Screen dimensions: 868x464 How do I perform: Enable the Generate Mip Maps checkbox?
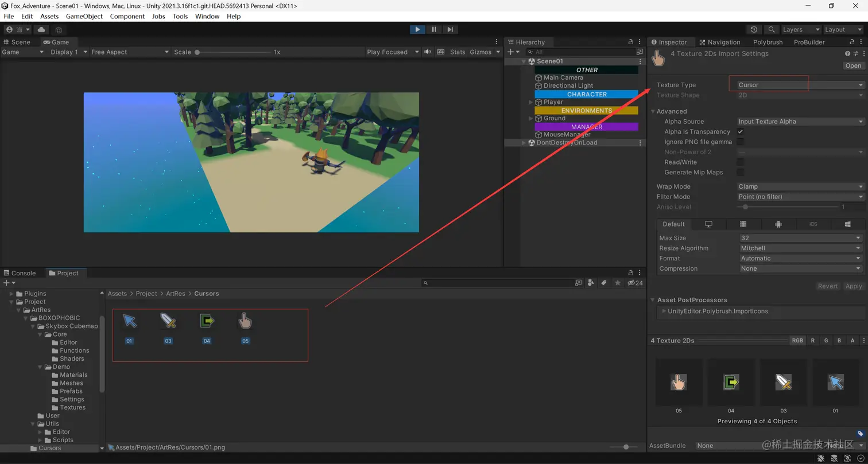point(741,172)
